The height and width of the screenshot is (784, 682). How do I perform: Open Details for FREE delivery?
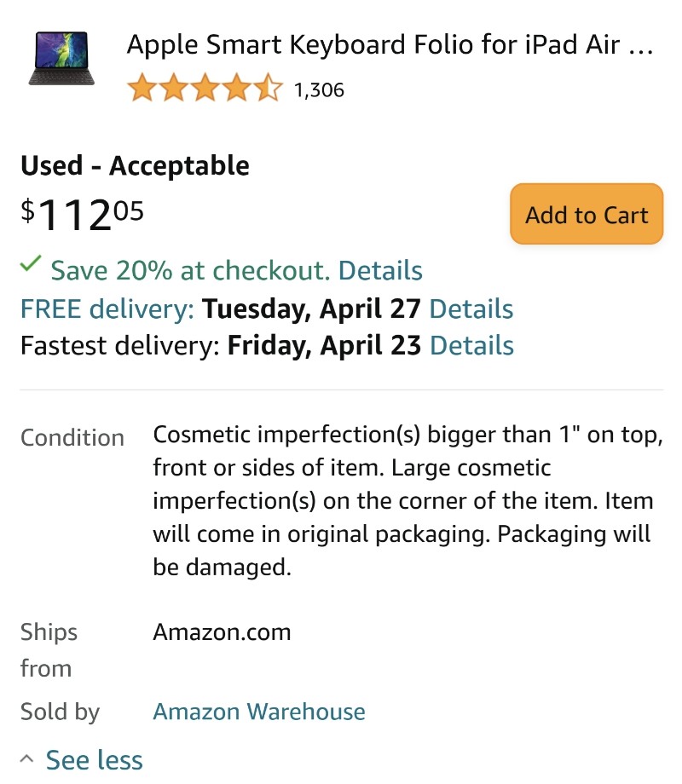click(x=471, y=308)
